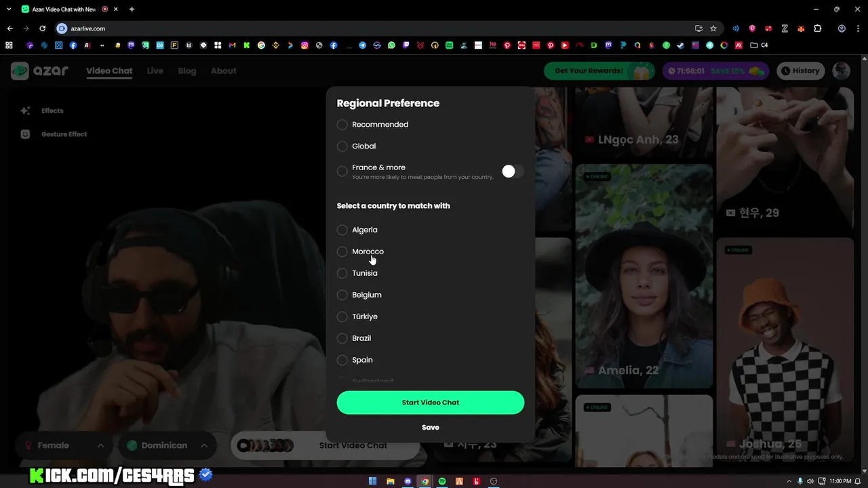
Task: Bookmark this page with star icon
Action: click(x=713, y=28)
